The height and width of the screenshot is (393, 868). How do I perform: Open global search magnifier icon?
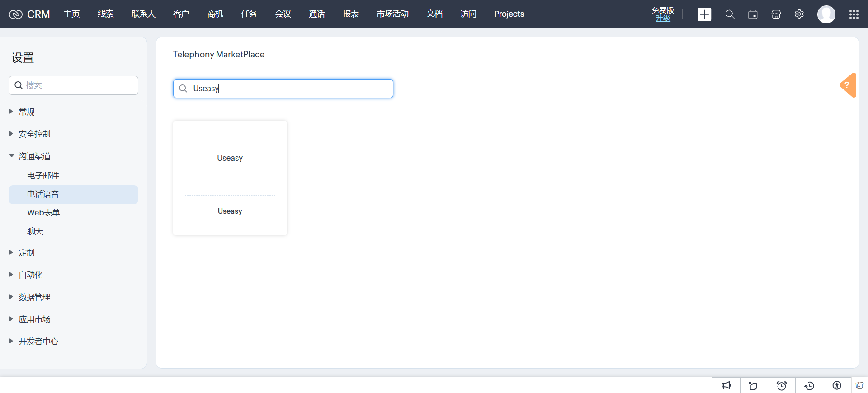coord(730,14)
